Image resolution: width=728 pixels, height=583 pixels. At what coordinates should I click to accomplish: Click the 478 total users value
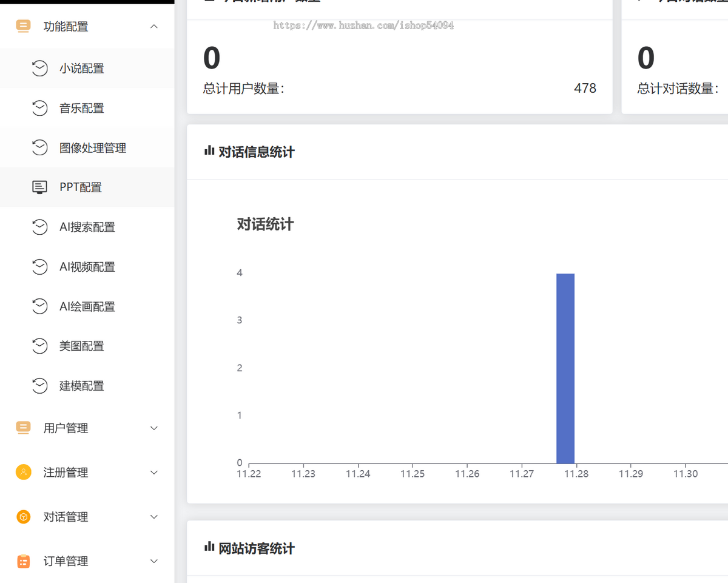(585, 89)
